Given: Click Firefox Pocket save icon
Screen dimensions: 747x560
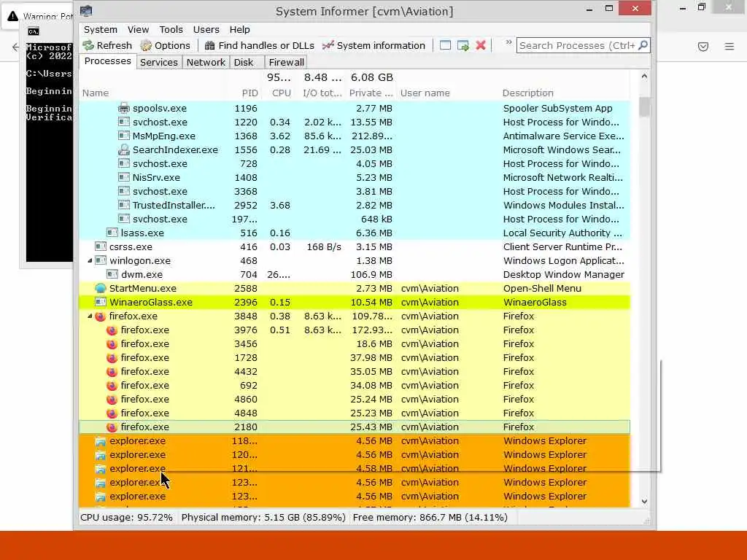Looking at the screenshot, I should point(703,46).
